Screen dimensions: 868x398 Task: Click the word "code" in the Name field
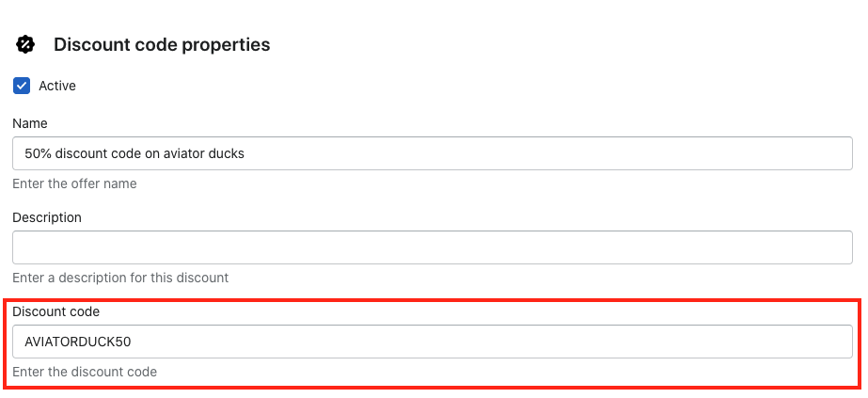click(x=124, y=153)
